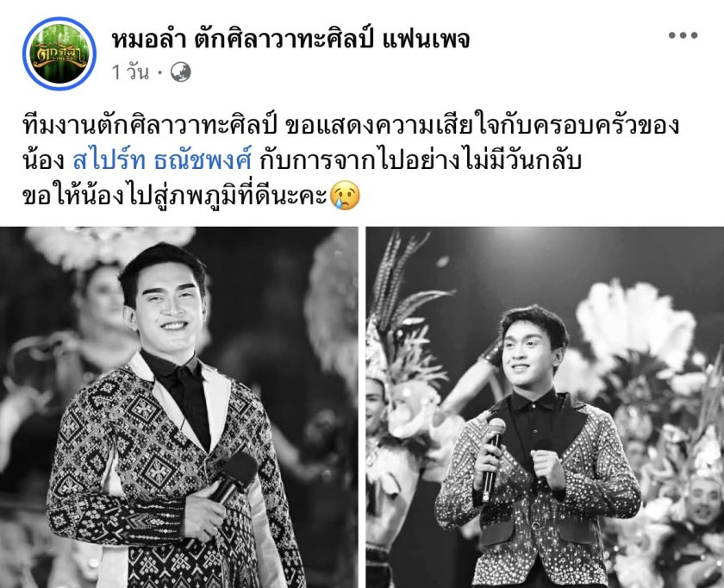Open the tagged profile สไปร์ท ธณัชพงศ์
The height and width of the screenshot is (588, 724).
(x=162, y=161)
